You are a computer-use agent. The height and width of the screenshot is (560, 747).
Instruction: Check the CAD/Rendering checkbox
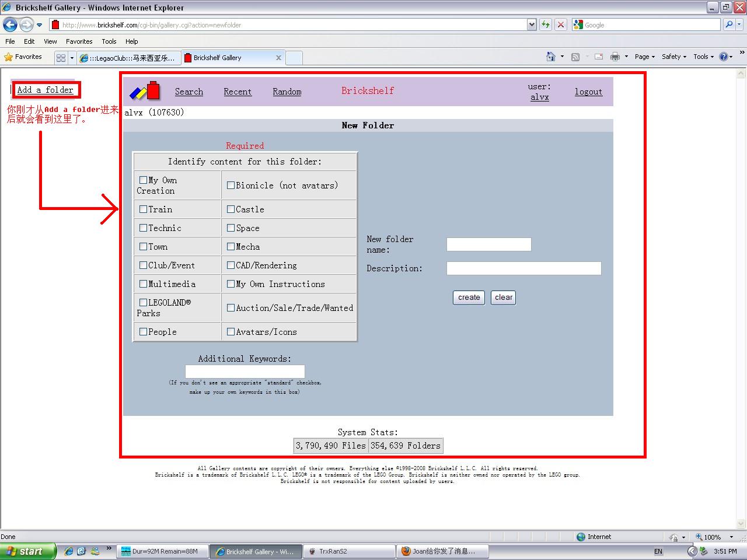[231, 265]
